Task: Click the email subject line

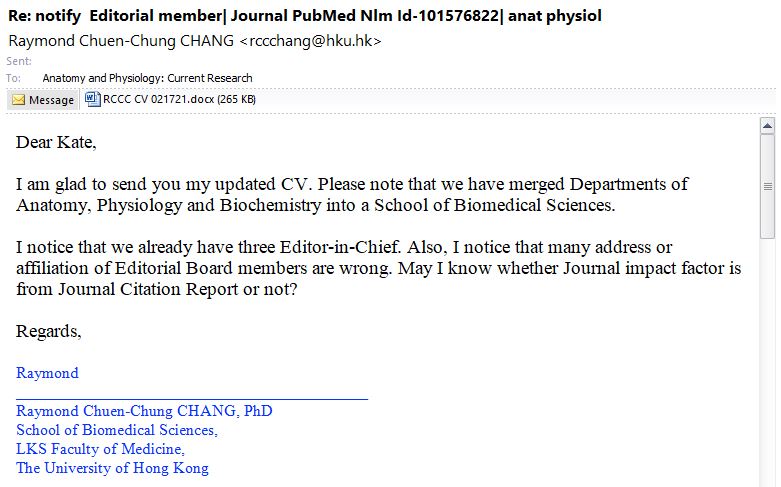Action: coord(305,16)
